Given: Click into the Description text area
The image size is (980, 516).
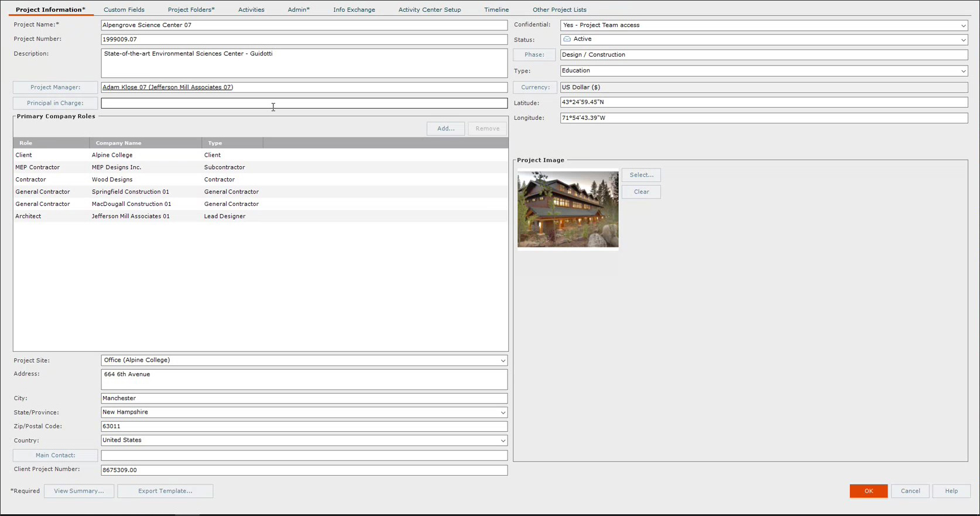Looking at the screenshot, I should point(304,63).
